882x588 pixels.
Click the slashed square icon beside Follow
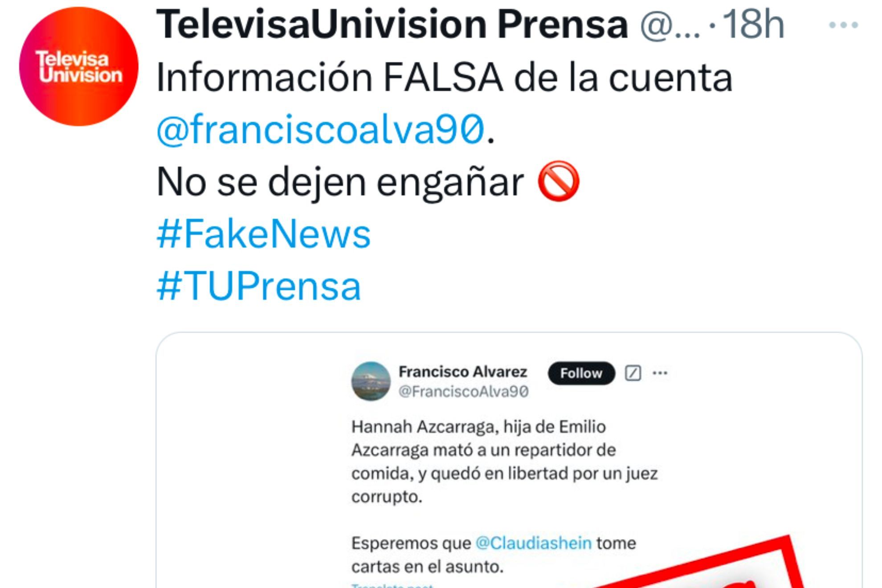click(x=633, y=373)
